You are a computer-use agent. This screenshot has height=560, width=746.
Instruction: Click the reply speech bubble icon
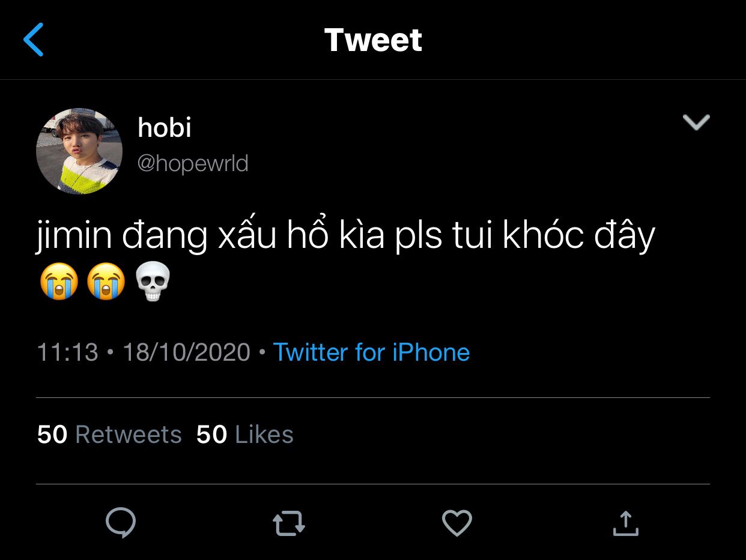pos(121,523)
